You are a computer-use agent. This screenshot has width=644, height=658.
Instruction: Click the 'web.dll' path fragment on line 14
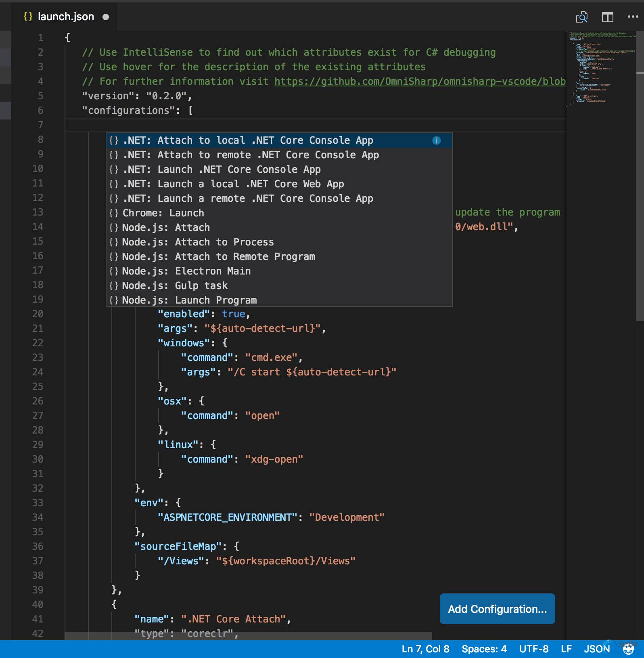coord(487,227)
